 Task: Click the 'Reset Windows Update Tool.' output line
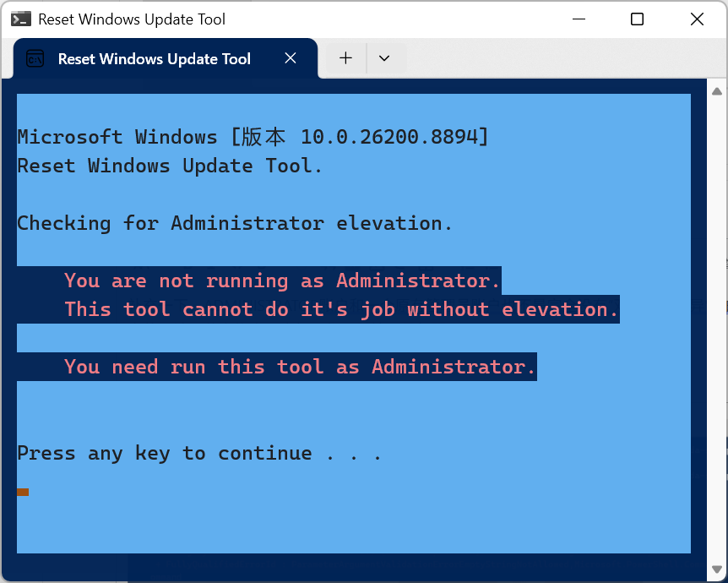tap(170, 166)
